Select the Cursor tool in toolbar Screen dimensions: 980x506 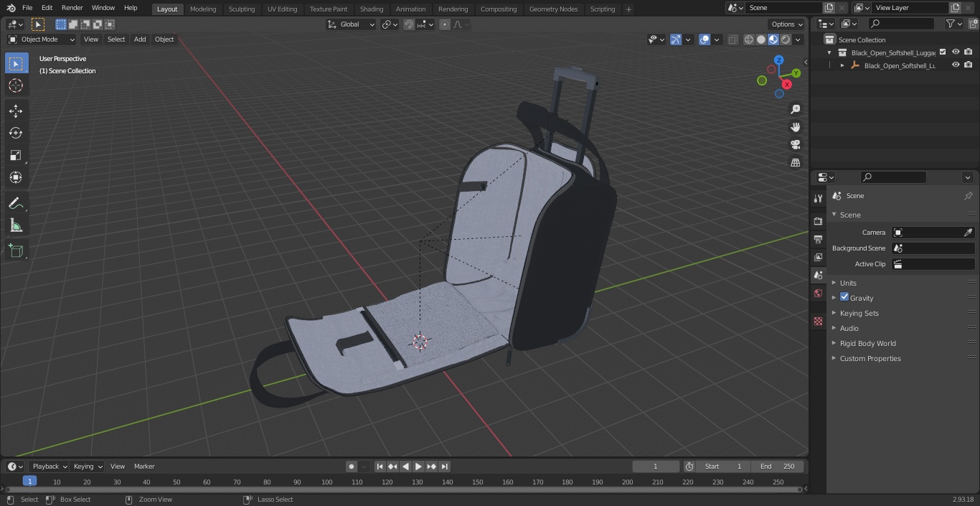(x=16, y=85)
